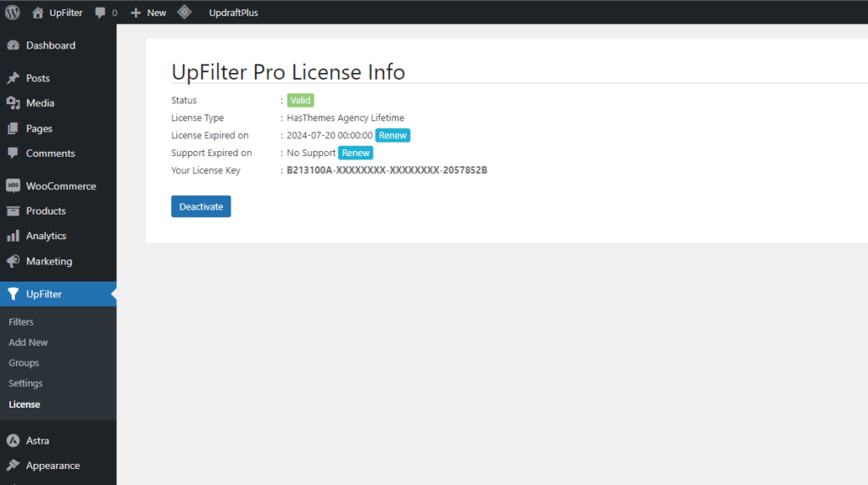Click the WordPress logo icon

(12, 13)
